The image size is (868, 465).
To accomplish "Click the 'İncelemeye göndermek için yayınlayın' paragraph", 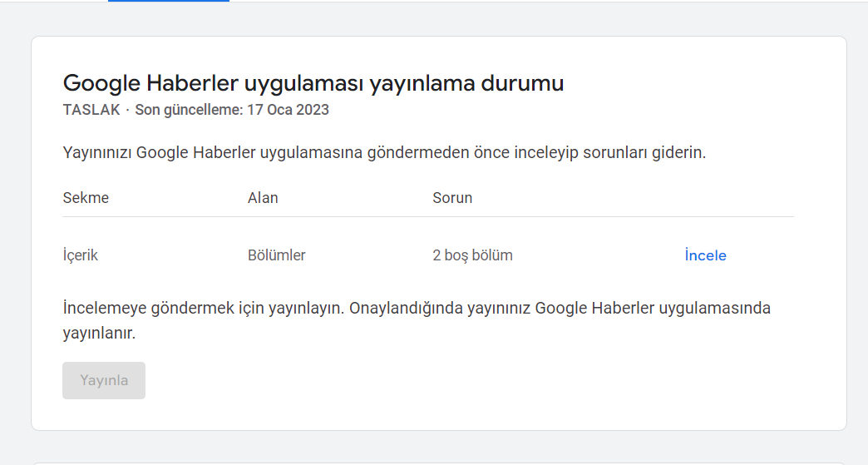I will click(x=417, y=320).
